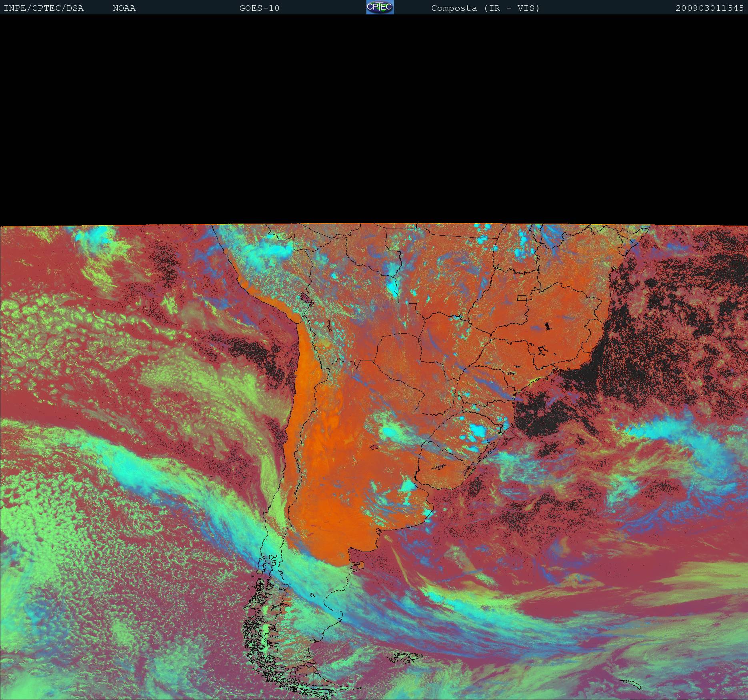Click the CPTEC logo in the header
Image resolution: width=748 pixels, height=700 pixels.
pos(380,7)
